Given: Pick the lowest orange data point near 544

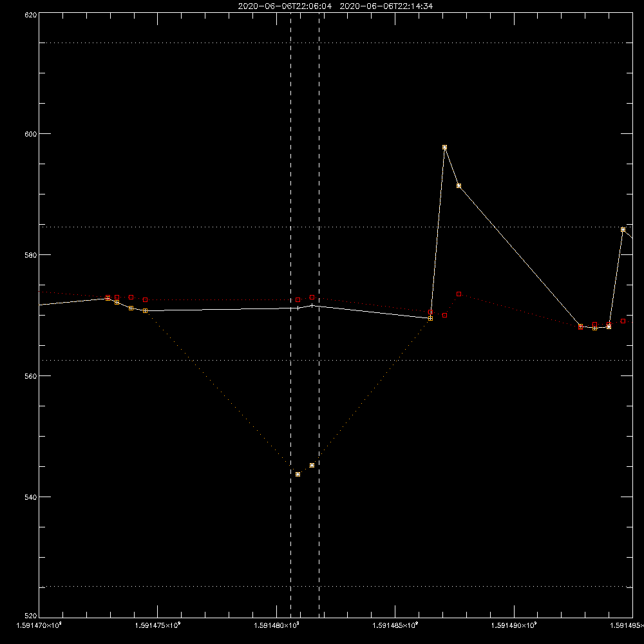Looking at the screenshot, I should 298,475.
